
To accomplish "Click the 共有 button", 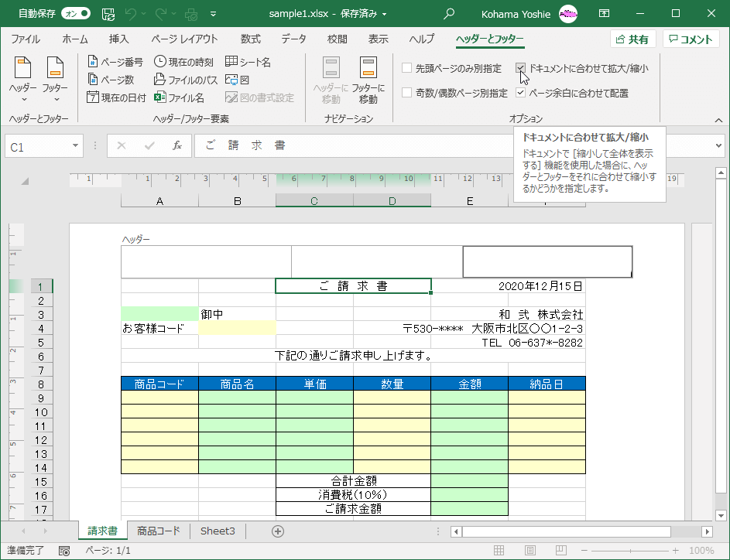I will (632, 38).
